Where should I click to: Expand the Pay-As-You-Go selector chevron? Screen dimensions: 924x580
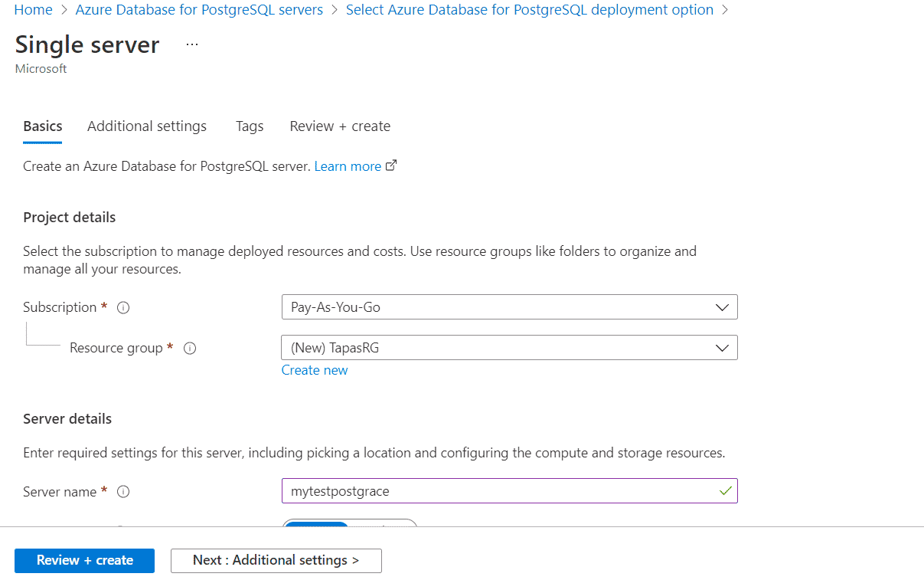click(722, 306)
